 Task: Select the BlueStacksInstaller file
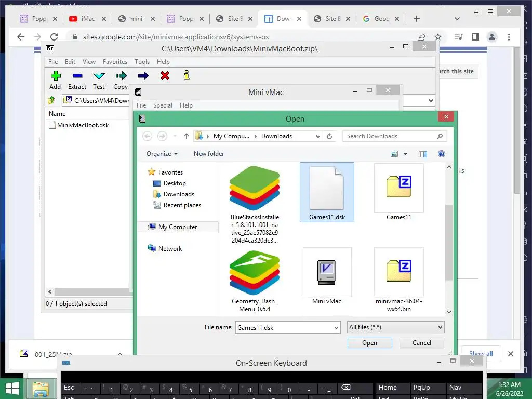(255, 204)
